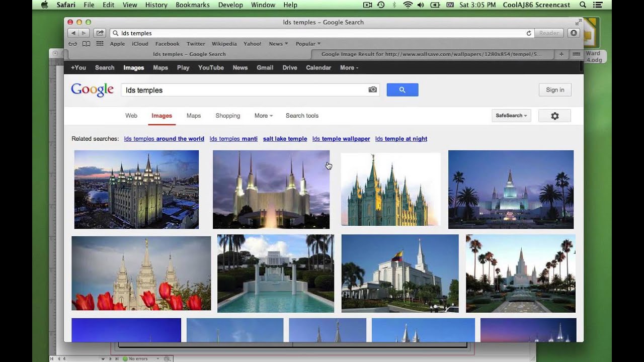Viewport: 644px width, 362px height.
Task: Open Gmail in Google black bar
Action: coord(265,67)
